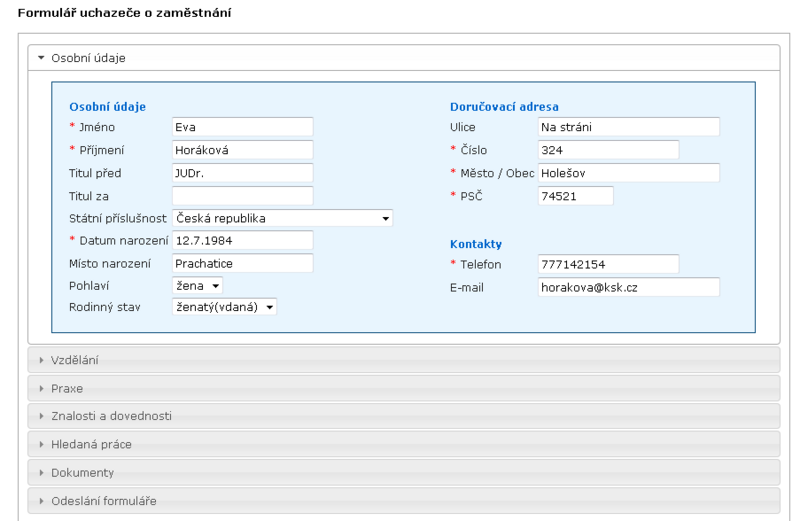Expand the Vzdělání section

[404, 360]
